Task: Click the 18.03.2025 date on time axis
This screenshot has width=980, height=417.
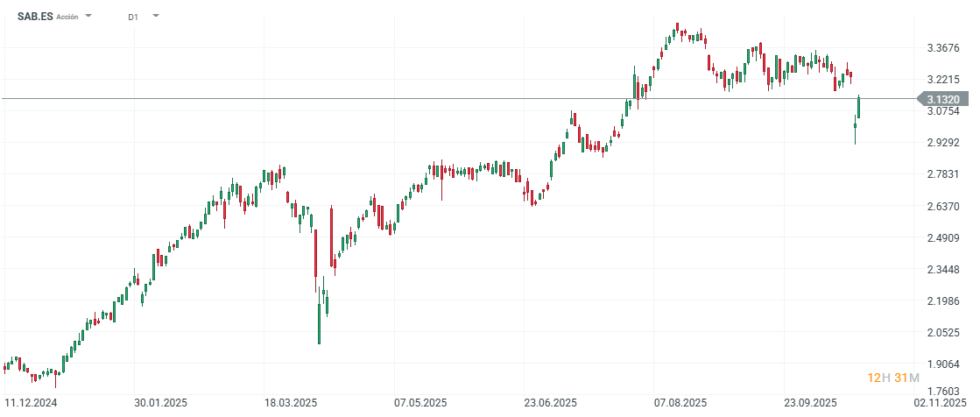Action: click(289, 403)
